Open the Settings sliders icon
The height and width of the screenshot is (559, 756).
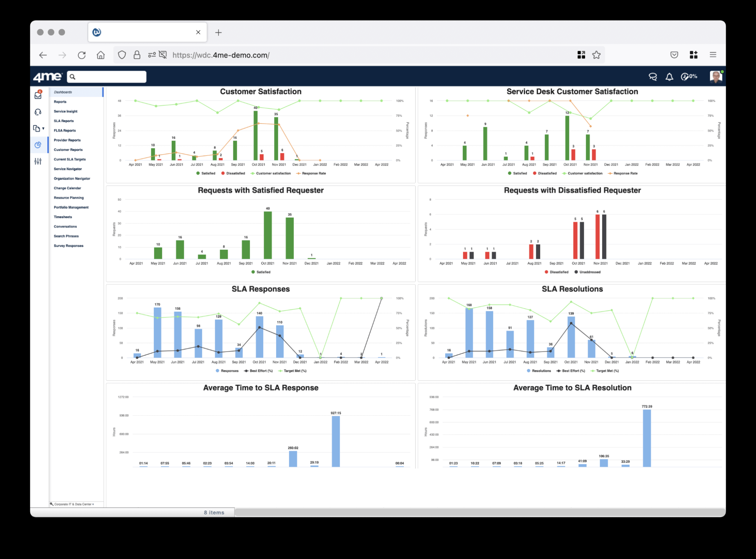click(x=38, y=161)
